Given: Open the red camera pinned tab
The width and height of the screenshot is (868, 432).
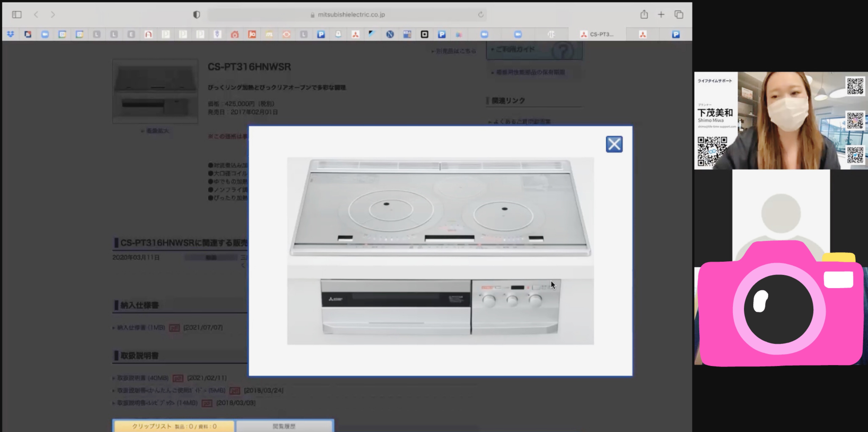Looking at the screenshot, I should pos(235,34).
